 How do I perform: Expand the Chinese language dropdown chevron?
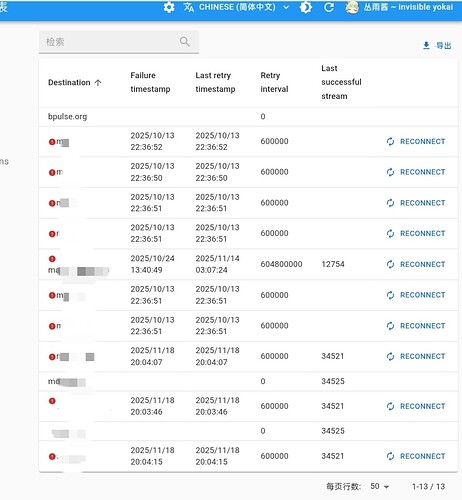pos(286,7)
